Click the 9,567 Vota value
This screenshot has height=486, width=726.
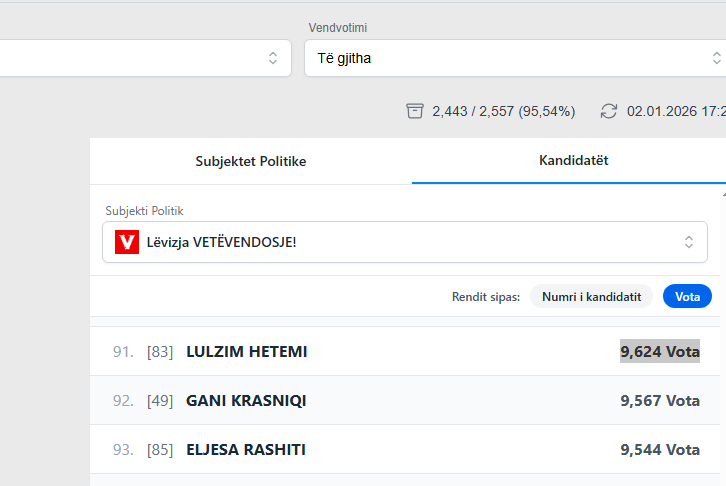(x=660, y=401)
